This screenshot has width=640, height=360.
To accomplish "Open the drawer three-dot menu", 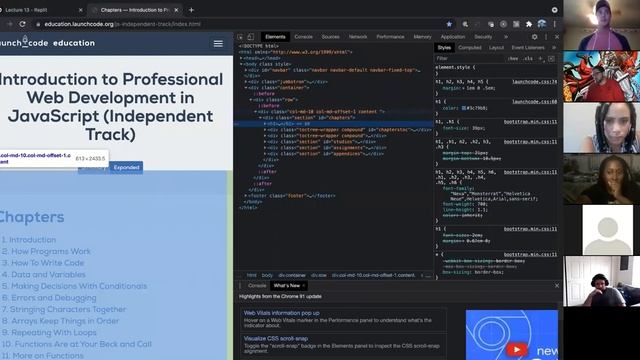I will click(x=240, y=286).
